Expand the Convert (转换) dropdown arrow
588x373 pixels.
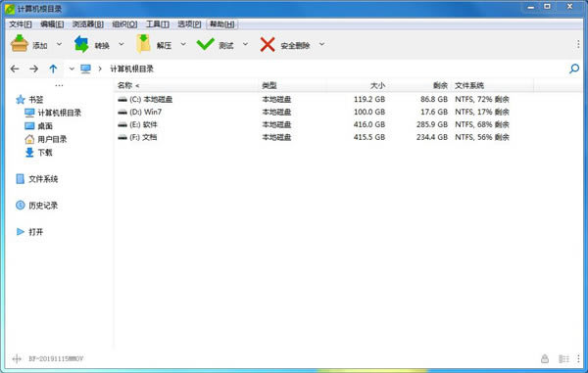coord(122,44)
